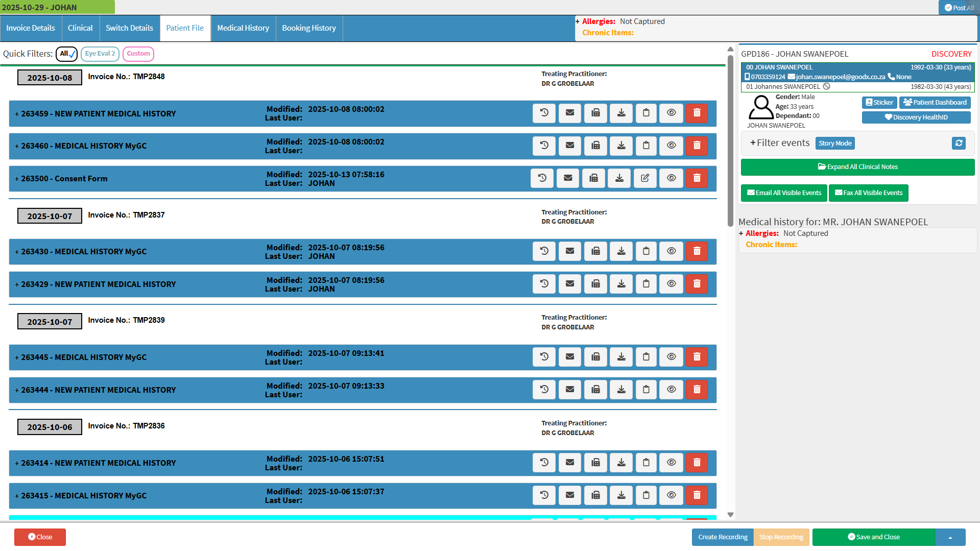Switch to the Medical History tab
The width and height of the screenshot is (980, 551).
pyautogui.click(x=243, y=28)
